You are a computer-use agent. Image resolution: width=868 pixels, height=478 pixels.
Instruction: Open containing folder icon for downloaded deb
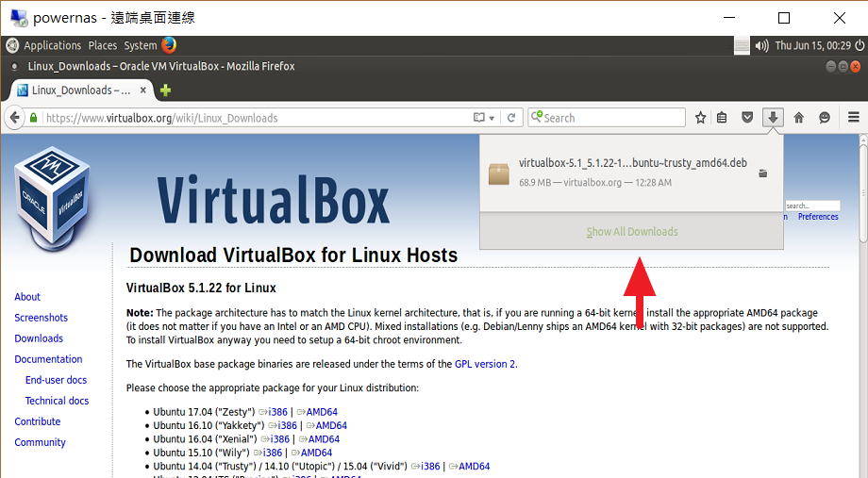click(763, 173)
